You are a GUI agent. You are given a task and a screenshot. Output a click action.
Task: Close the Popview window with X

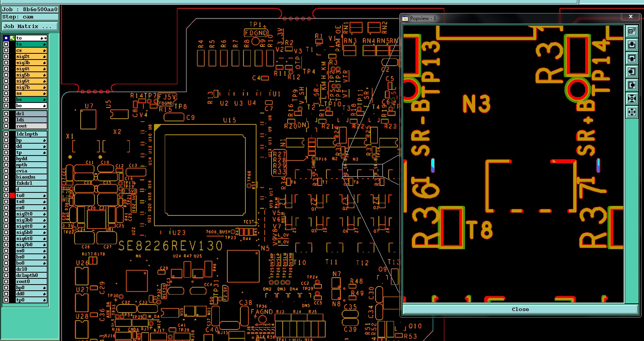click(631, 17)
